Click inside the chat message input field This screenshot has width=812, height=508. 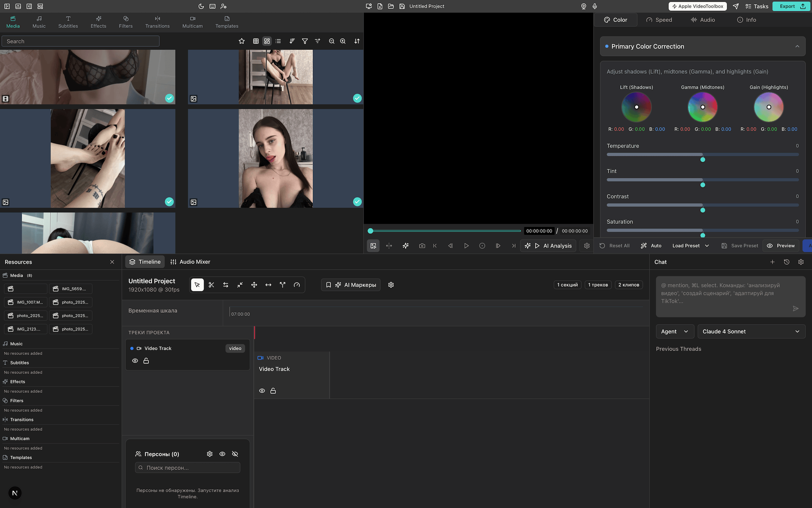point(730,296)
